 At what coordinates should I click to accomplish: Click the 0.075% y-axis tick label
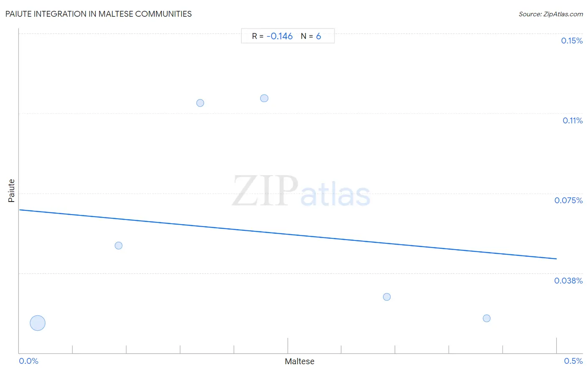pos(568,200)
